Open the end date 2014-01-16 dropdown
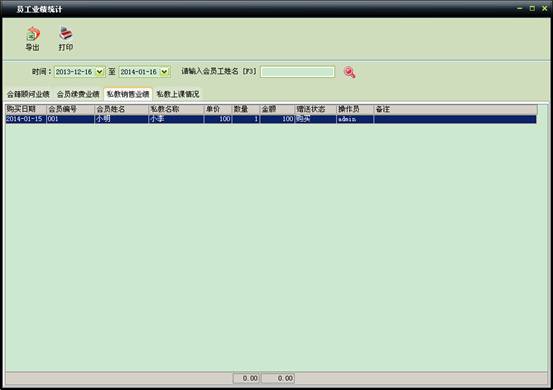 click(x=164, y=72)
